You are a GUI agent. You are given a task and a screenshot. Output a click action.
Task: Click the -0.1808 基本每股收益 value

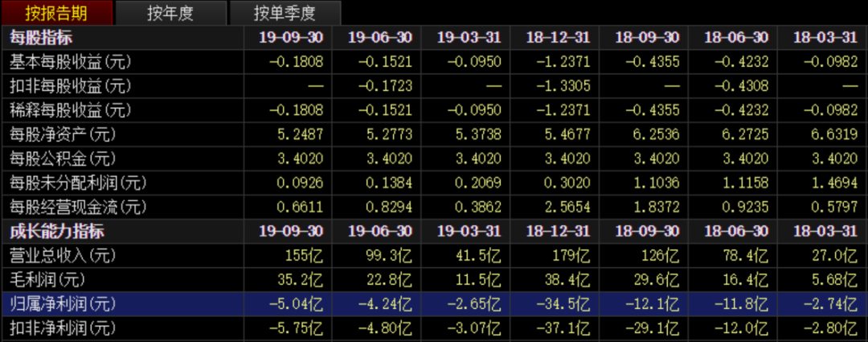296,61
